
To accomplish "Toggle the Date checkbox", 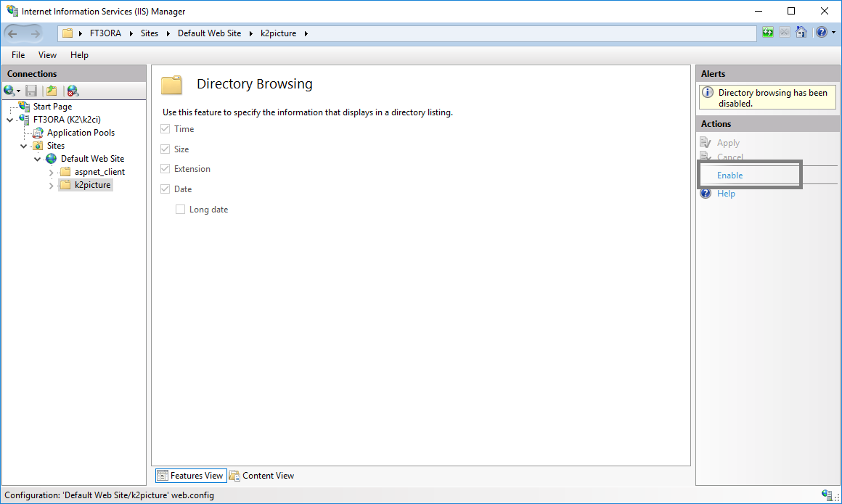I will tap(165, 189).
